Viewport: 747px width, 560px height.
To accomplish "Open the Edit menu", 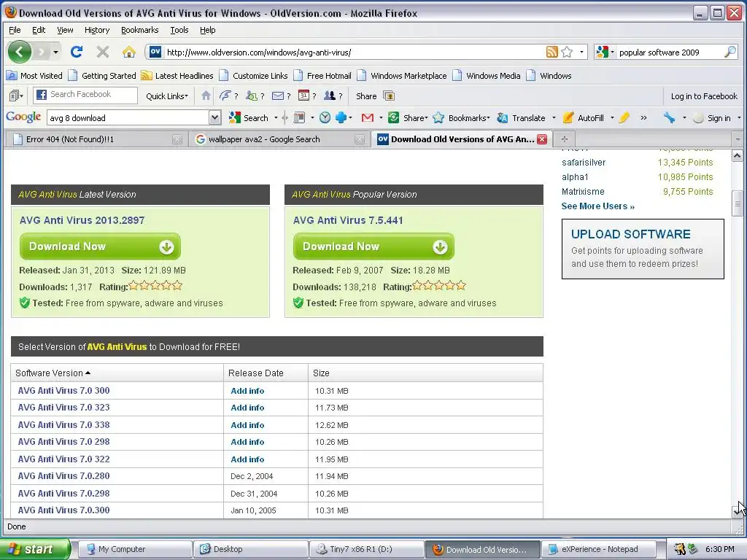I will (x=39, y=30).
